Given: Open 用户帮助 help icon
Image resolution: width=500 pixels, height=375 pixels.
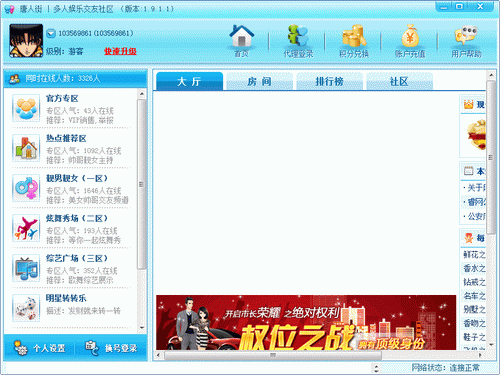Looking at the screenshot, I should [x=466, y=36].
